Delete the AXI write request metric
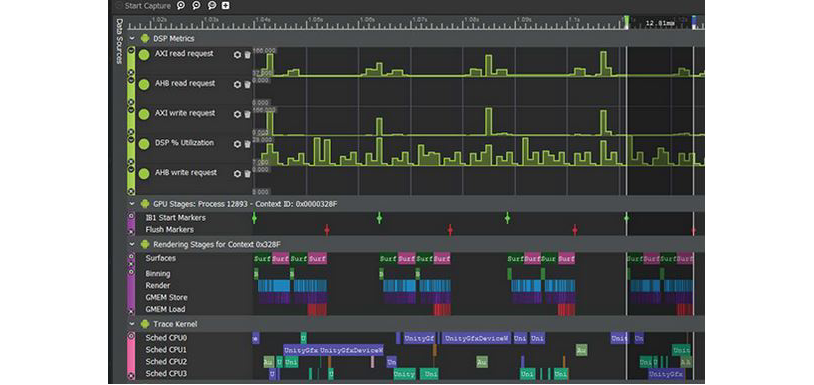This screenshot has width=814, height=385. coord(247,114)
